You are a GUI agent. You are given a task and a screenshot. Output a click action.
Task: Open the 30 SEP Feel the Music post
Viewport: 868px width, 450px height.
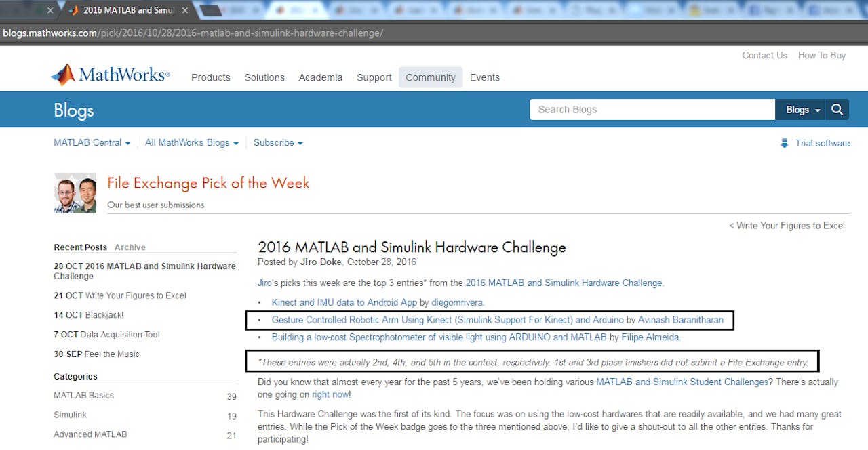[x=96, y=354]
